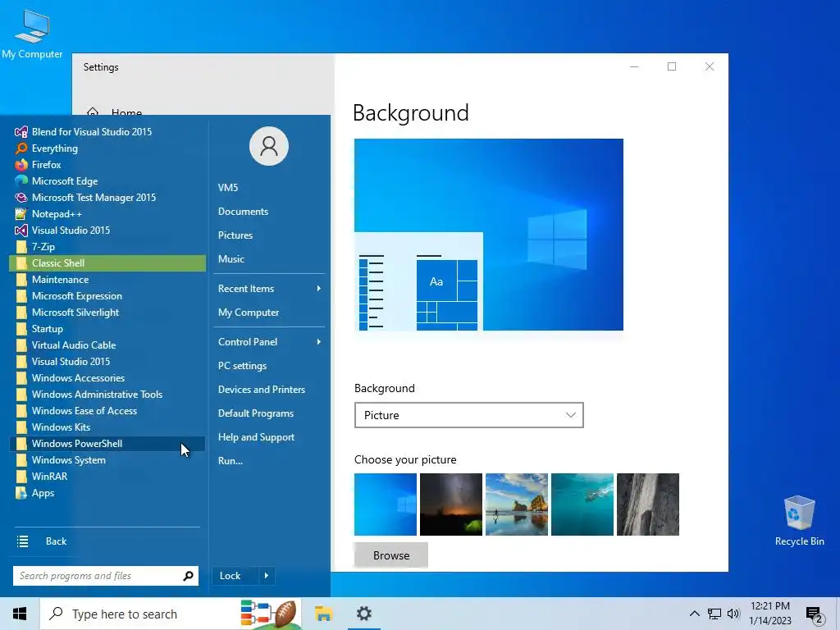Launch Everything search app icon
840x630 pixels.
pos(21,148)
